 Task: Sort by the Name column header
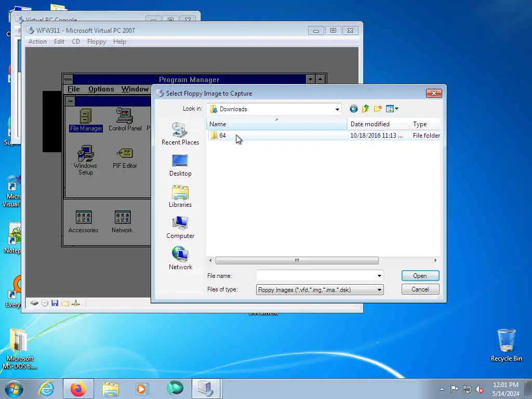277,124
